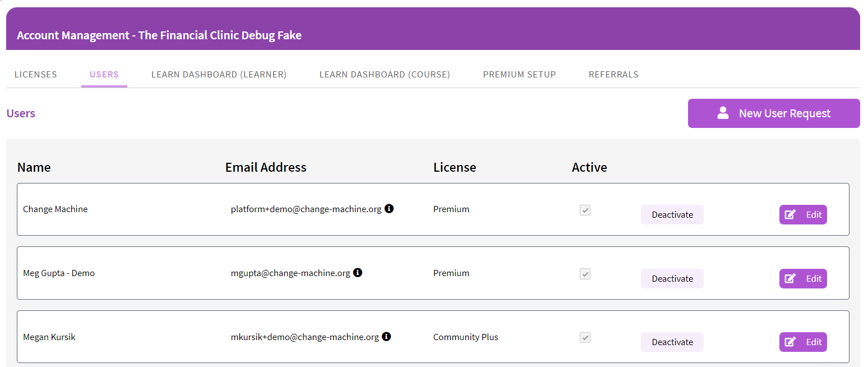This screenshot has height=367, width=868.
Task: Click info icon beside platform+demo email
Action: pos(389,209)
